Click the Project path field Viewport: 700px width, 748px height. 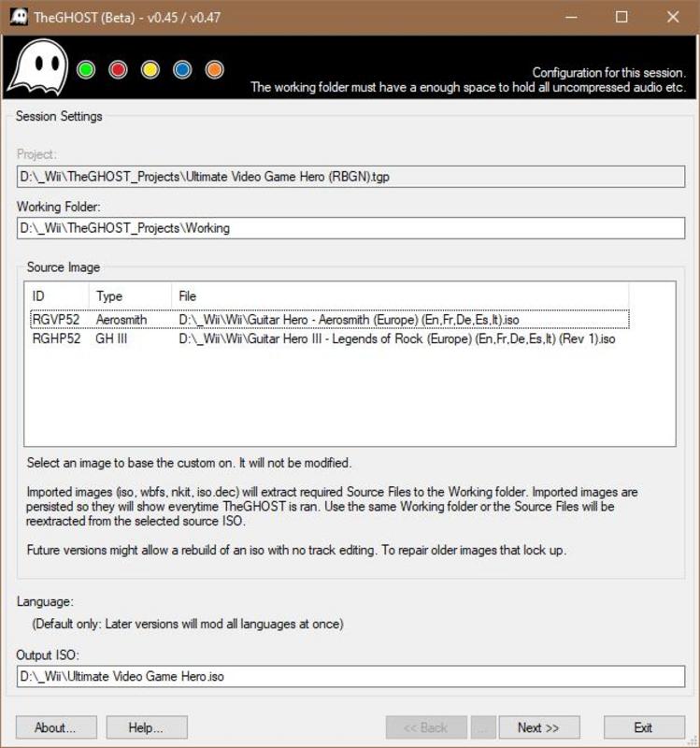tap(351, 177)
